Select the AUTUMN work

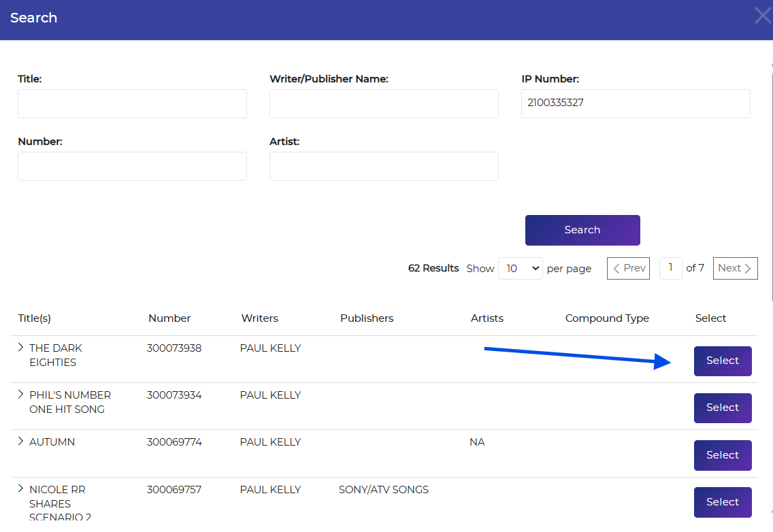pos(723,455)
